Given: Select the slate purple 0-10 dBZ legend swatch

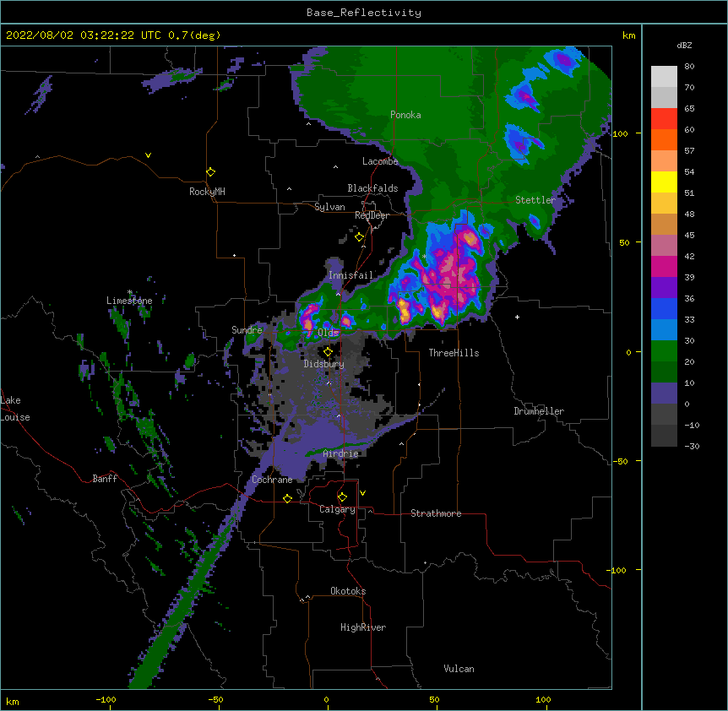Looking at the screenshot, I should tap(664, 393).
